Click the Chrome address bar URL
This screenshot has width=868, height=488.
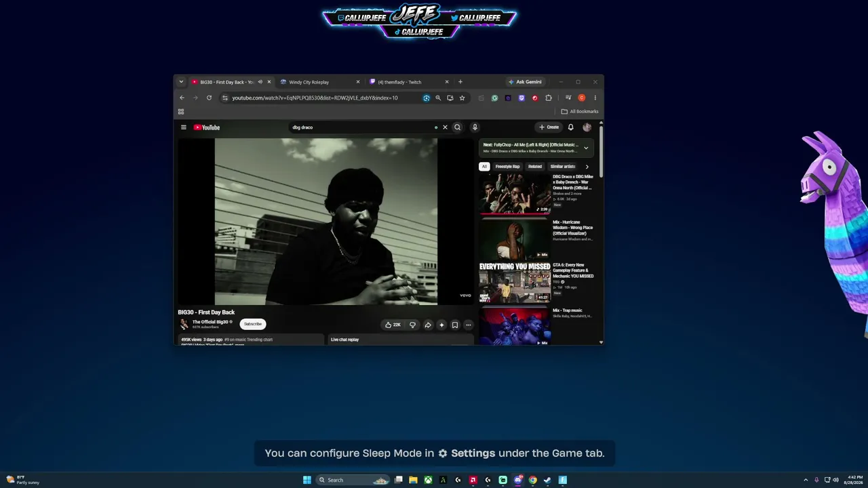[x=315, y=98]
